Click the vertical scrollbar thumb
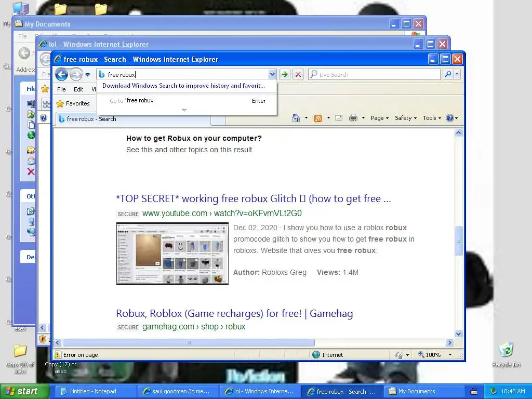Image resolution: width=532 pixels, height=399 pixels. click(x=458, y=241)
